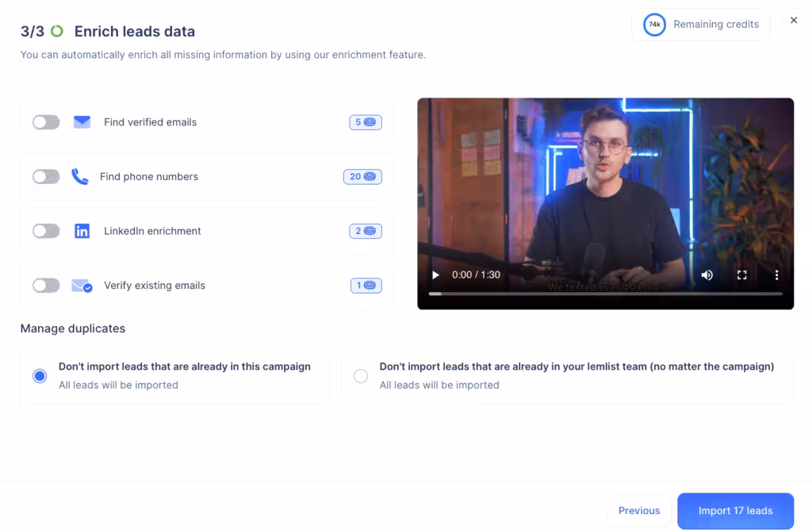Click the envelope icon for verified emails

pyautogui.click(x=82, y=122)
